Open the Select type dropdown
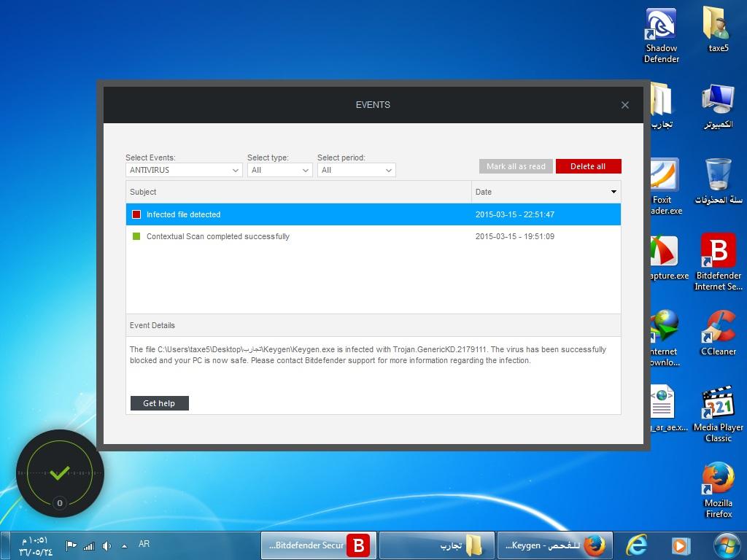747x560 pixels. tap(279, 170)
